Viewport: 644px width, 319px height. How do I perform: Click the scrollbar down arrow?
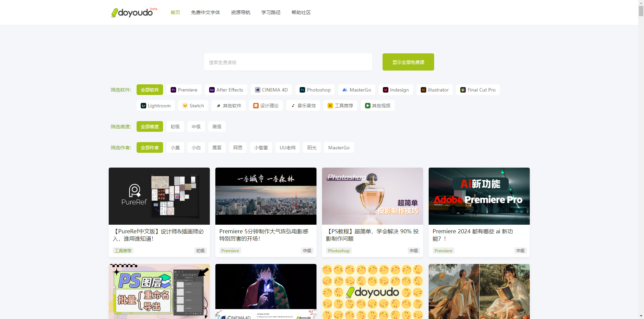[x=641, y=316]
